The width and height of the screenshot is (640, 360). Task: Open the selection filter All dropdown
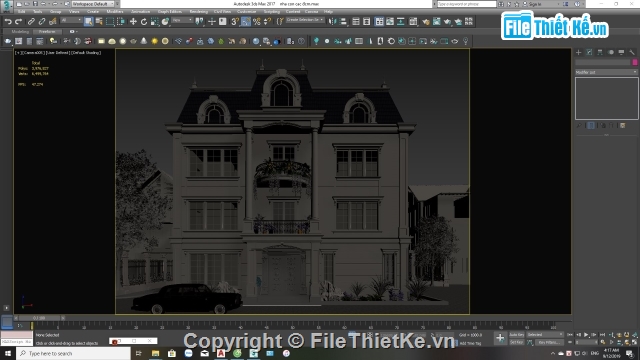tap(71, 20)
